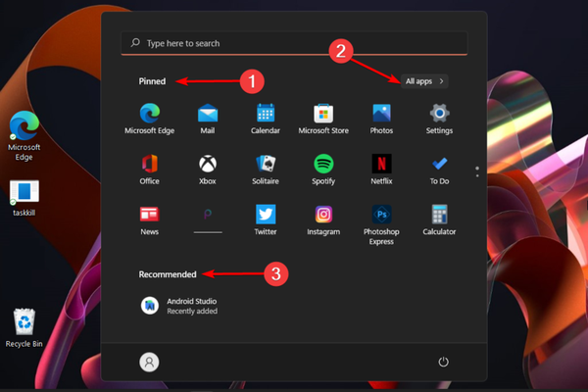Open the To Do app
The image size is (588, 392).
(x=439, y=170)
